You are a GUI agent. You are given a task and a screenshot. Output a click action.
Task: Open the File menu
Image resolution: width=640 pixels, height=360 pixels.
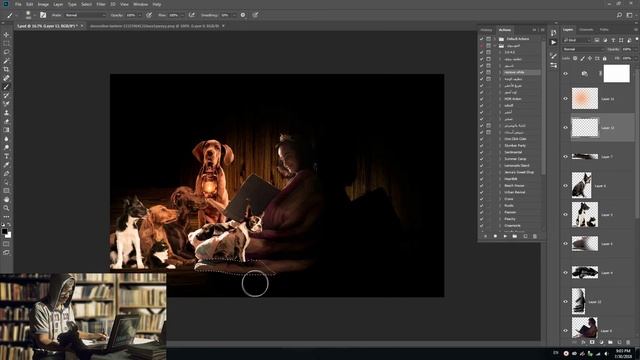[x=18, y=4]
